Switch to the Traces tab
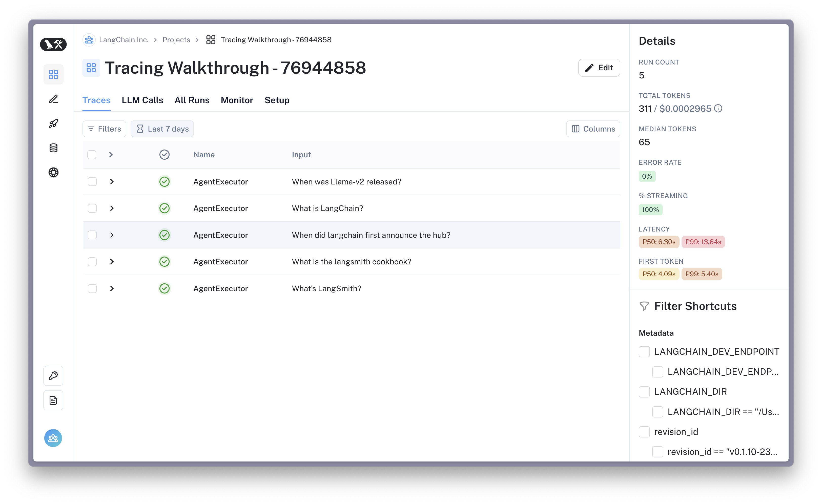Viewport: 822px width, 504px height. (x=96, y=100)
